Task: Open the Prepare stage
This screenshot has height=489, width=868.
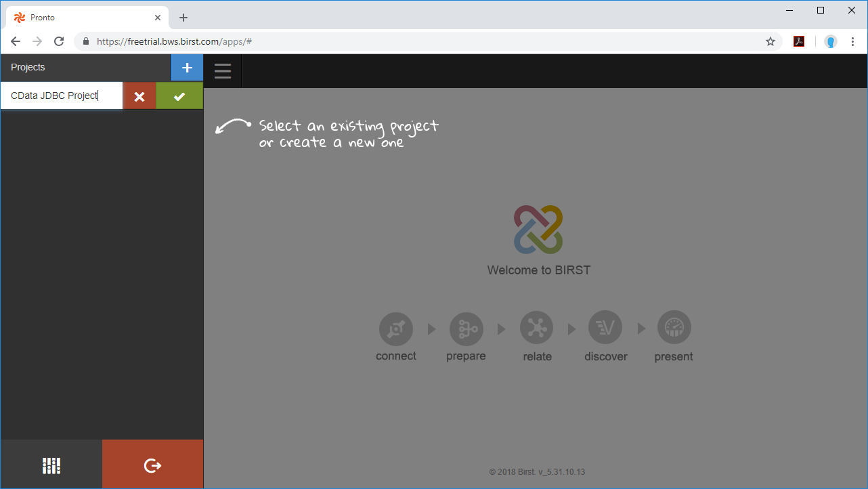Action: click(466, 328)
